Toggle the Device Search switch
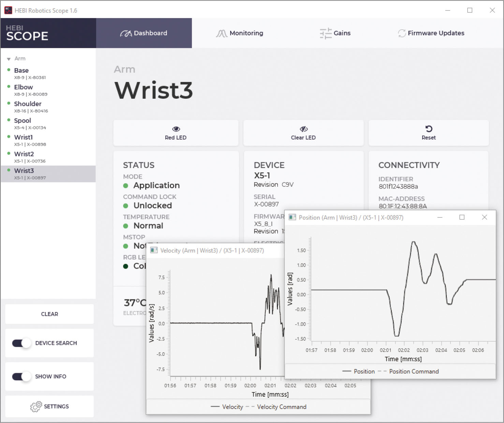 point(22,343)
